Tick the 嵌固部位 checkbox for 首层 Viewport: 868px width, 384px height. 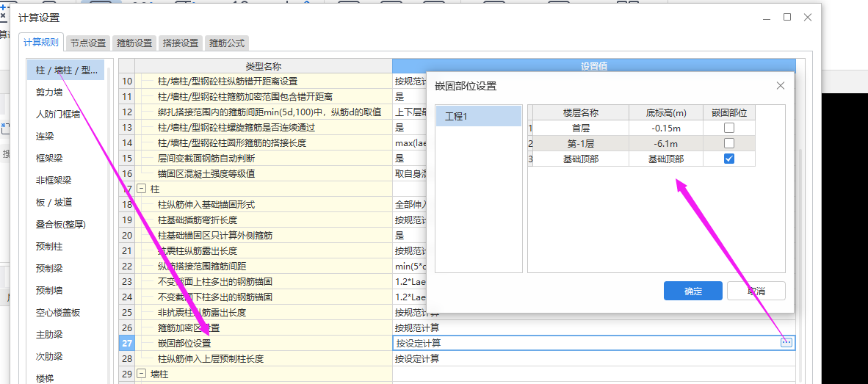[729, 128]
